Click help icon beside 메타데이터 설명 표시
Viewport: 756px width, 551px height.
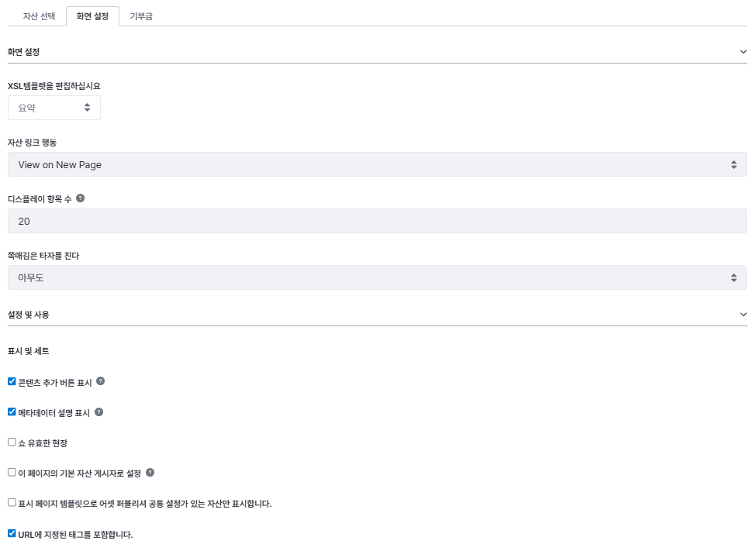tap(98, 412)
